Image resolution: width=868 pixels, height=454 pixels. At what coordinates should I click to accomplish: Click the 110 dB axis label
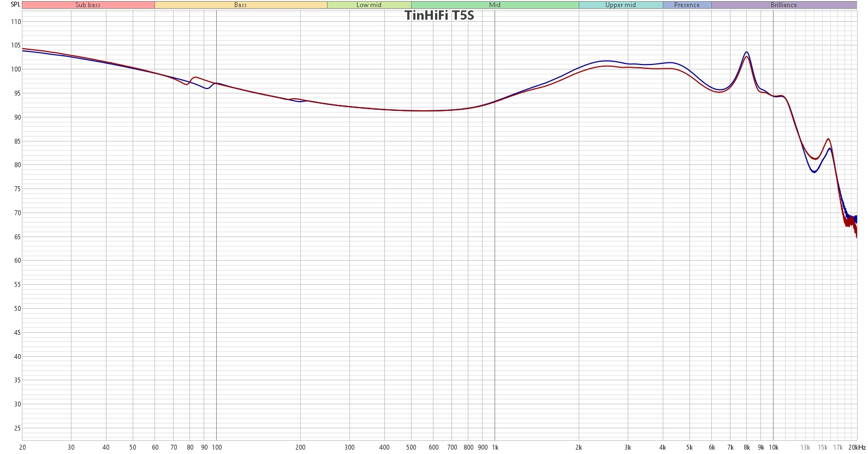(x=16, y=22)
